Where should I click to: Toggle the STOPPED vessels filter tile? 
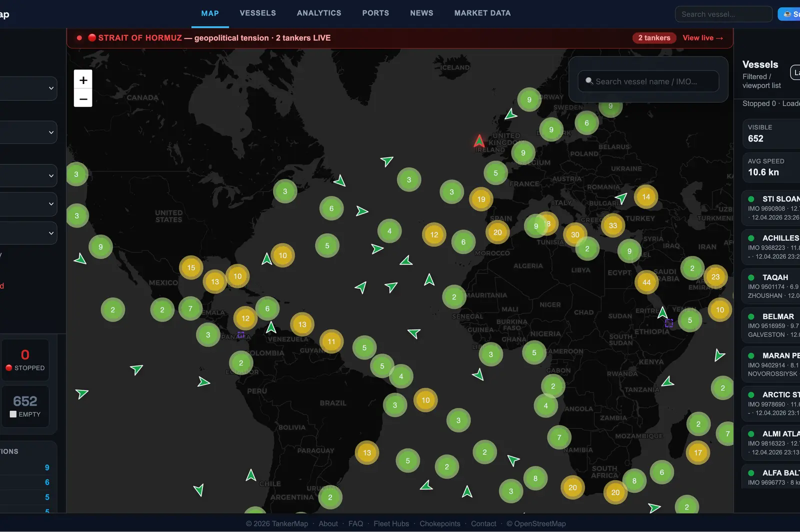(x=25, y=360)
